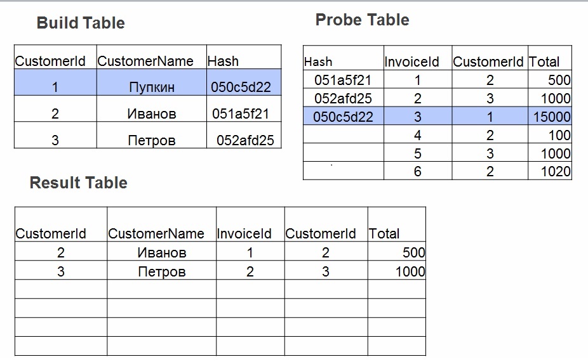This screenshot has height=364, width=588.
Task: Click Иванов in the Result Table
Action: [x=161, y=253]
